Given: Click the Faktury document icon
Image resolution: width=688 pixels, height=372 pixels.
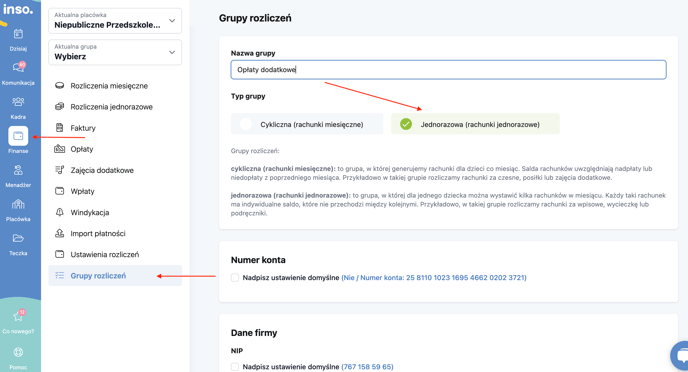Looking at the screenshot, I should click(59, 128).
